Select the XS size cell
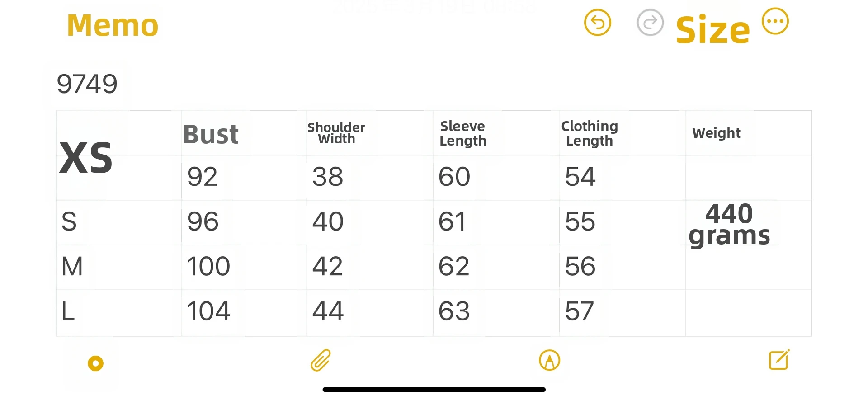868x400 pixels. coord(86,158)
